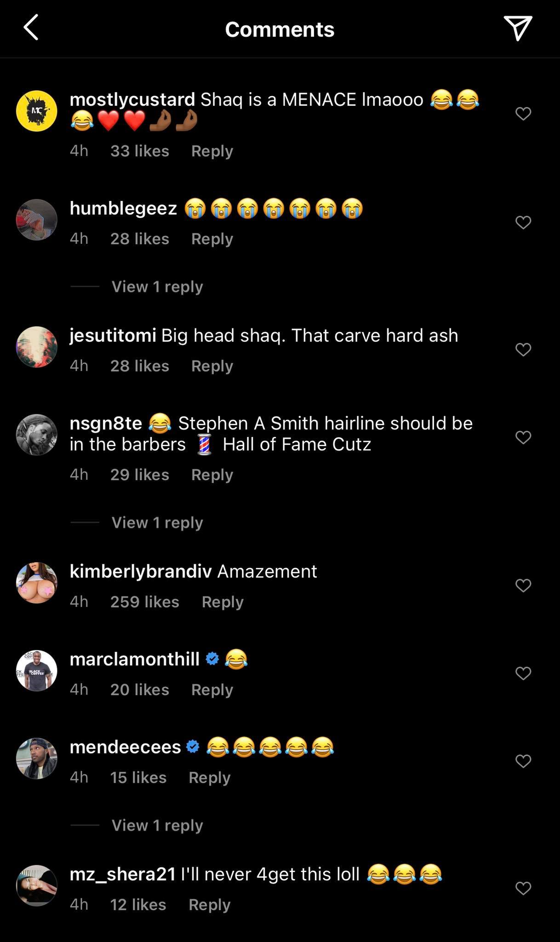Select the Comments header title
The image size is (560, 942).
tap(280, 29)
